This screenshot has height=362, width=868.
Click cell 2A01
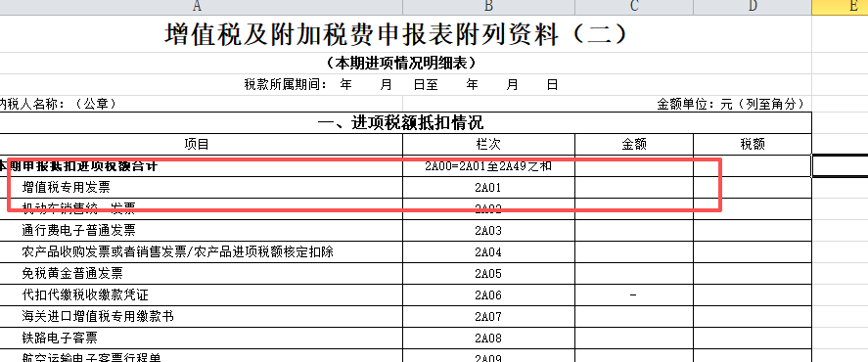(489, 188)
